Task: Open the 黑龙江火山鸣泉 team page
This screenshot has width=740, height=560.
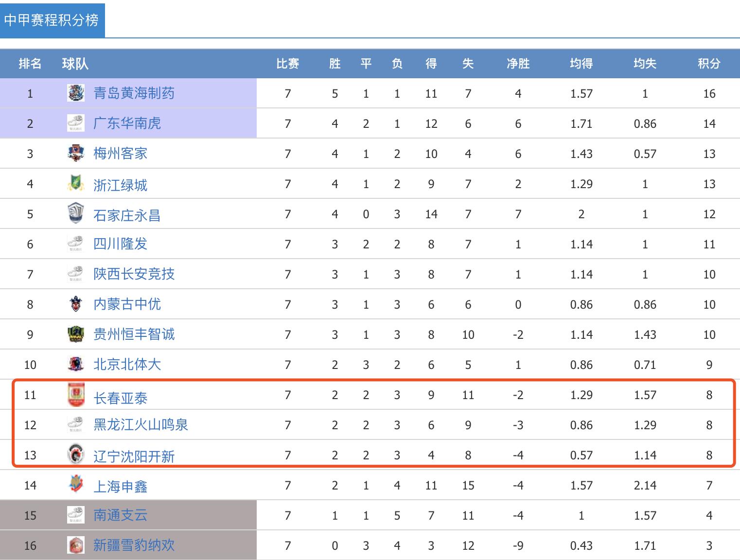Action: click(141, 425)
